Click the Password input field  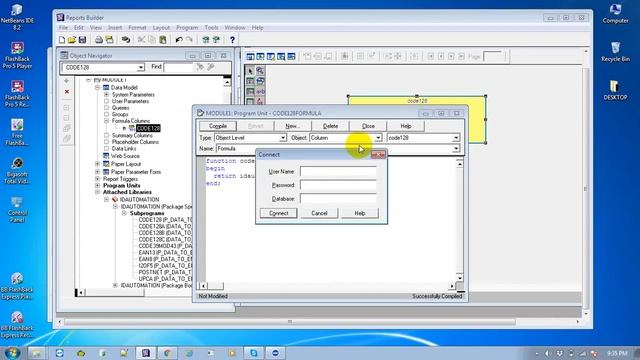point(338,185)
